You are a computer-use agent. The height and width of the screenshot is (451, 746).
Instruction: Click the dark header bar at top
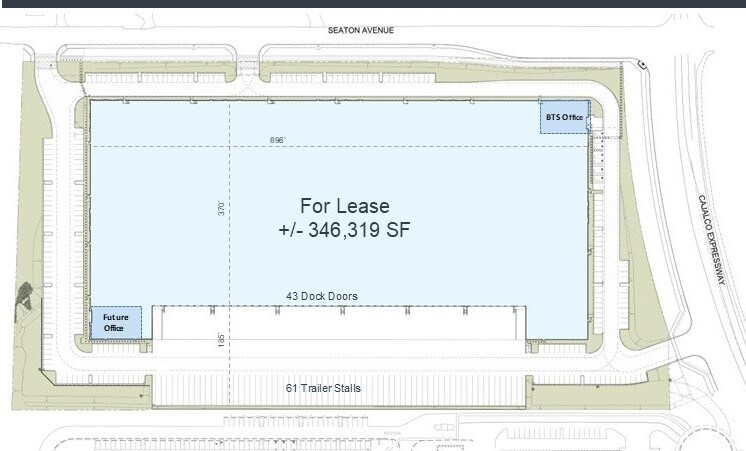373,5
